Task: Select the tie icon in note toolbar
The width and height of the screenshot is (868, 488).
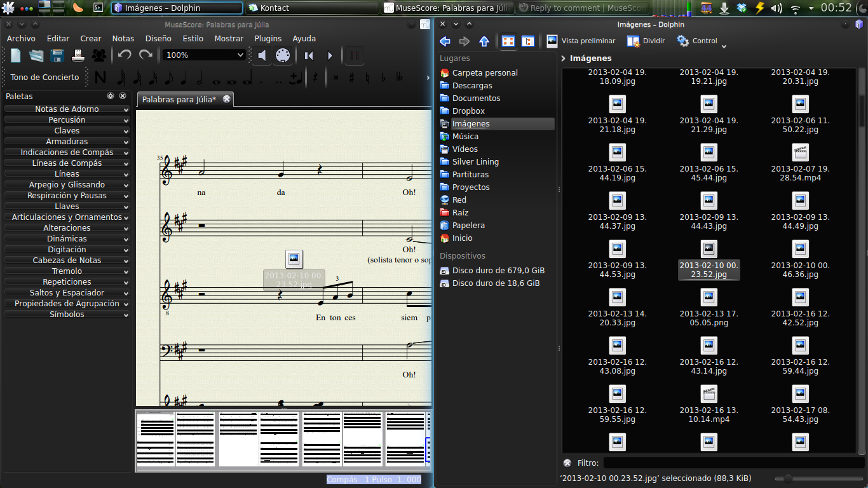Action: tap(295, 78)
